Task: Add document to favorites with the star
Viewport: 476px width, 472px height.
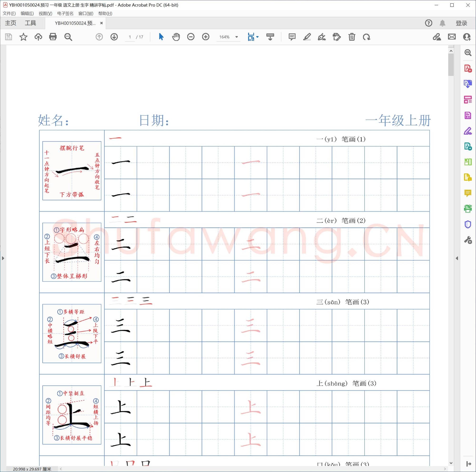Action: tap(23, 37)
